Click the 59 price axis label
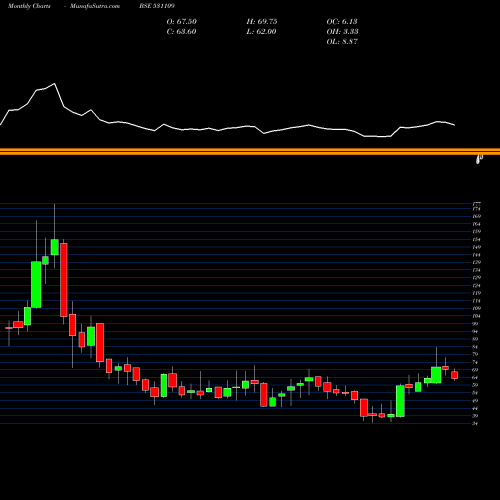Viewport: 500px width, 500px height. [x=475, y=385]
